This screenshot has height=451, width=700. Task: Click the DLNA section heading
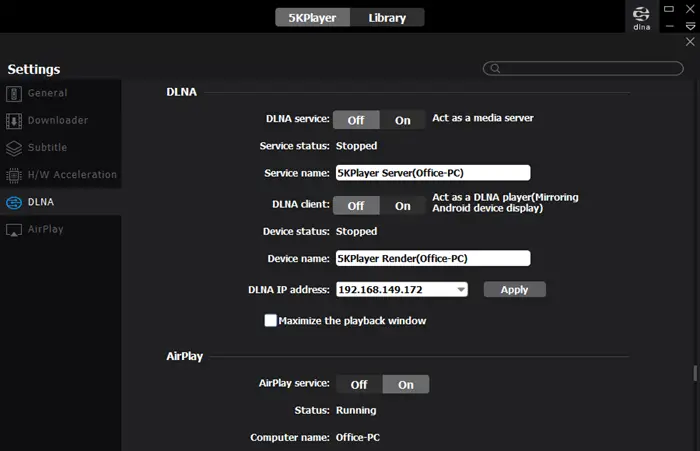(x=181, y=92)
